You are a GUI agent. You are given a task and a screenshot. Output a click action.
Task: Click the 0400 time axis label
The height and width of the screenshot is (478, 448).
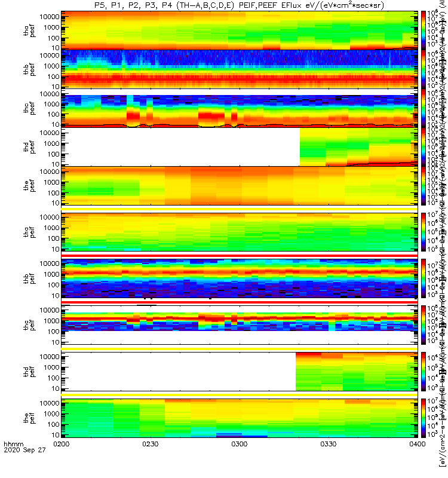point(417,444)
